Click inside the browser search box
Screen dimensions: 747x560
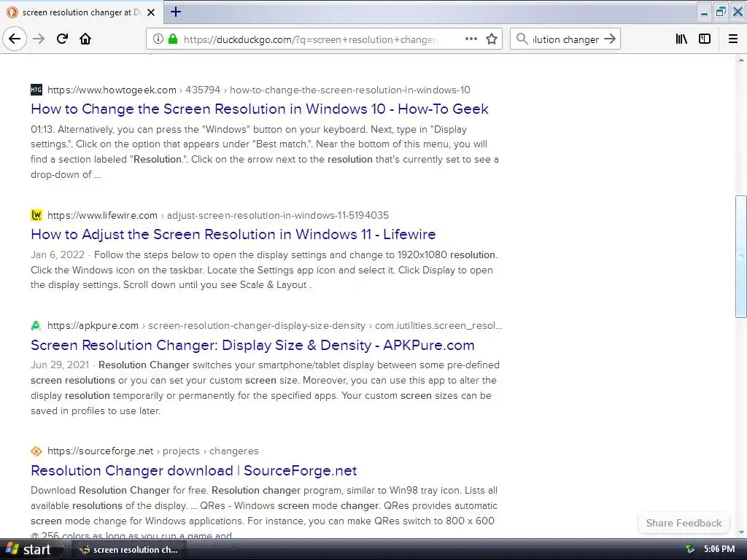565,39
